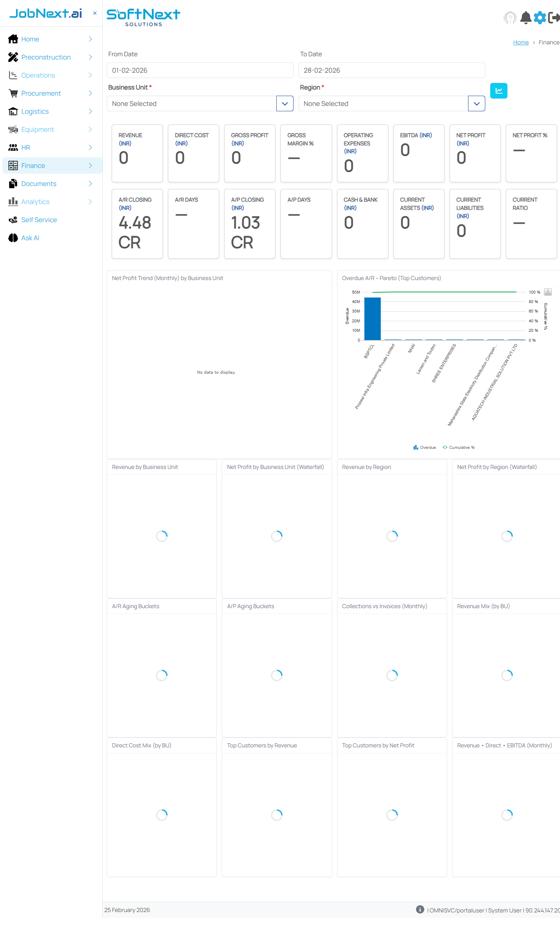Click the Revenue (INR) KPI card
Image resolution: width=560 pixels, height=926 pixels.
coord(137,153)
